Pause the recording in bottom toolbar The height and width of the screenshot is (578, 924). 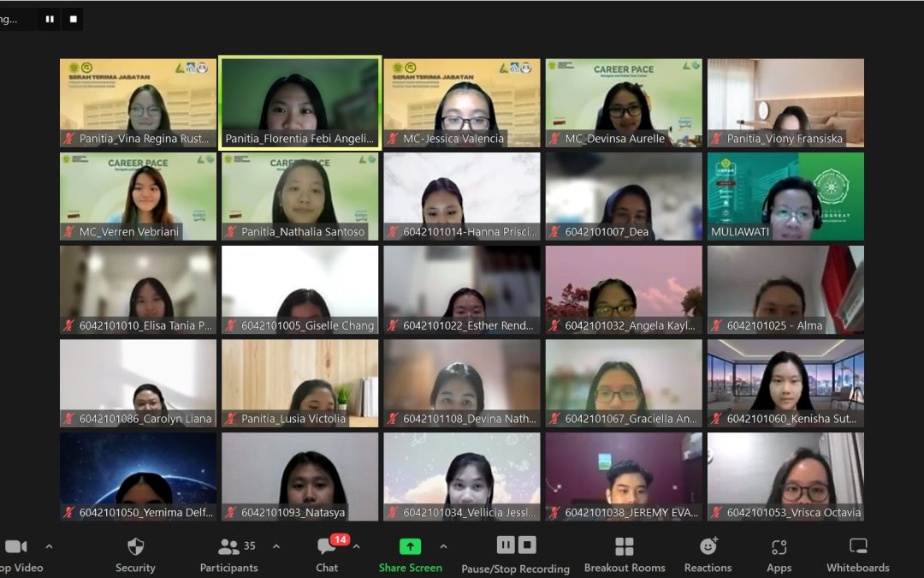[506, 545]
